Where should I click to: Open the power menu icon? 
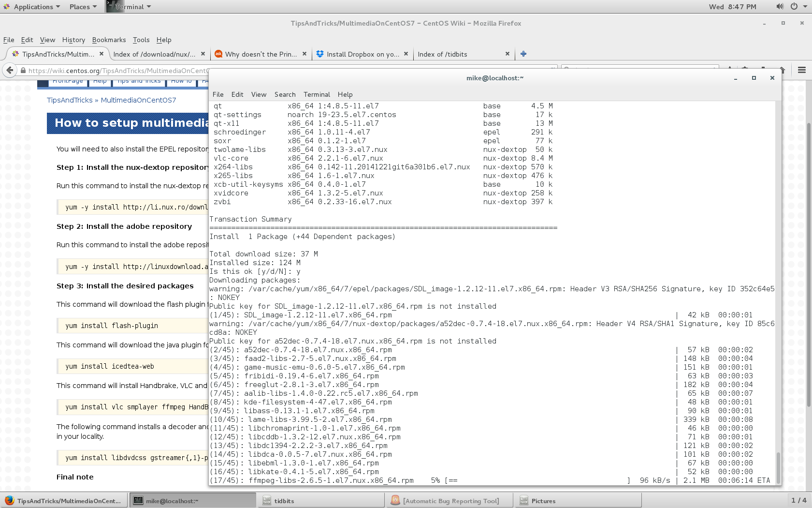point(794,6)
